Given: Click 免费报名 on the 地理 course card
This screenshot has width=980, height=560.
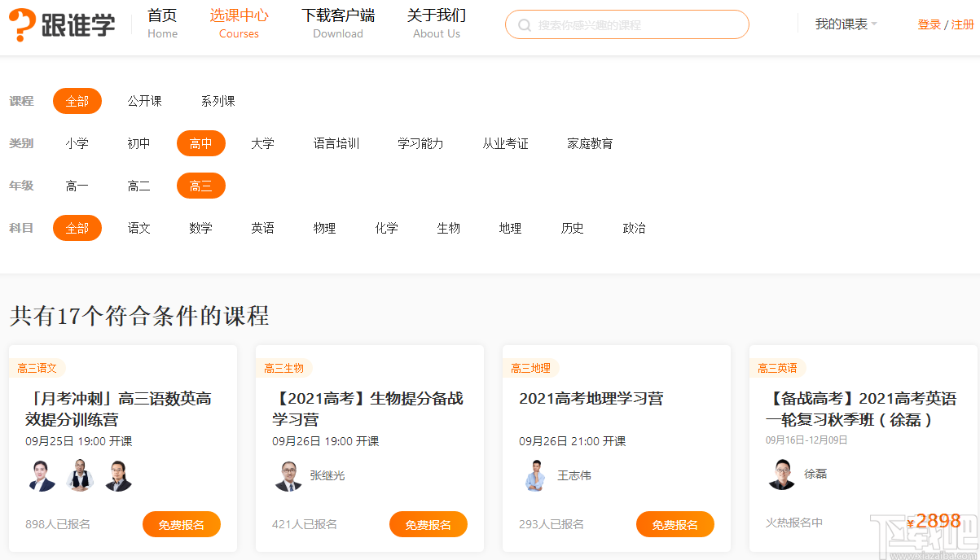Looking at the screenshot, I should point(675,524).
